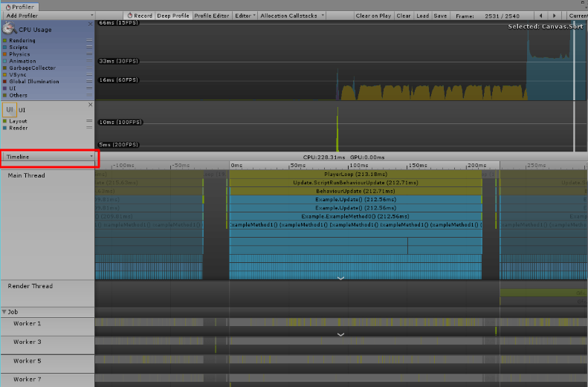Click the Global Illumination reorder handle

(89, 81)
